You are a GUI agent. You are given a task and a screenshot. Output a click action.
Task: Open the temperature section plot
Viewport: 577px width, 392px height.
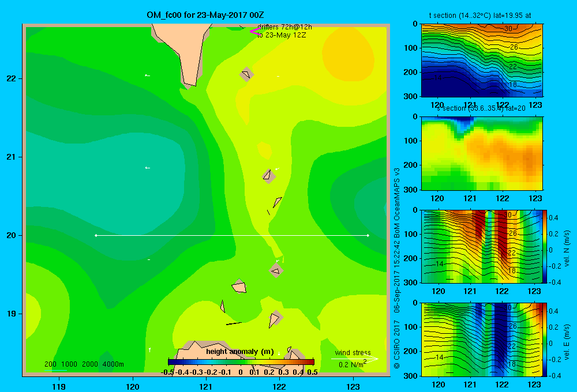pos(482,61)
